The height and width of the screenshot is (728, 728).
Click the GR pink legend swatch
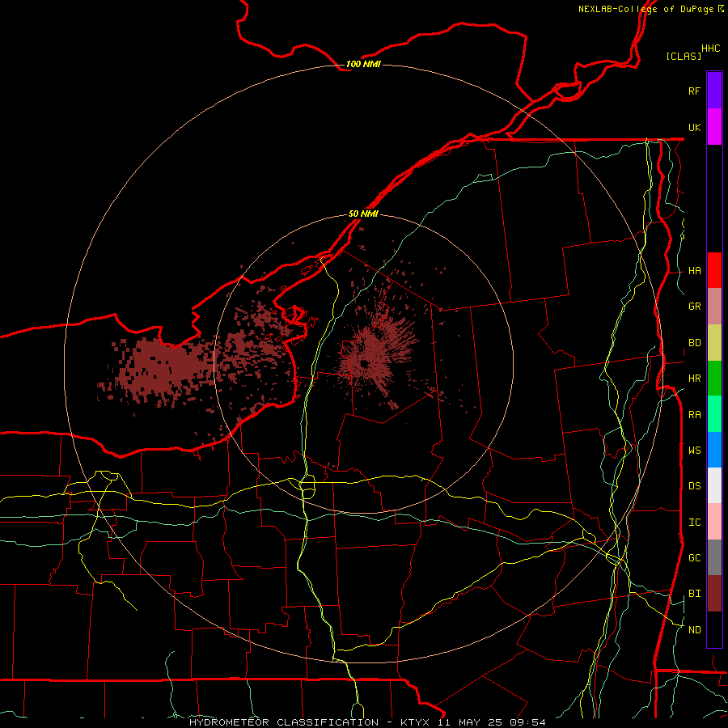(714, 307)
